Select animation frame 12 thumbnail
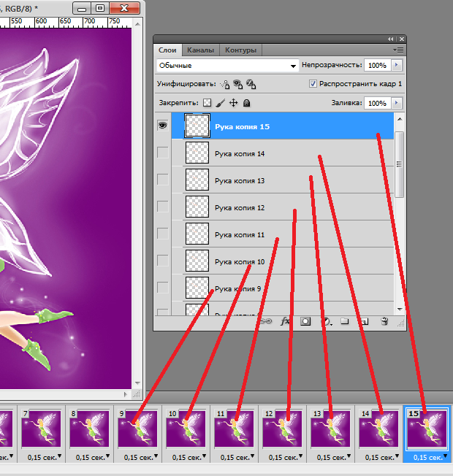Image resolution: width=453 pixels, height=476 pixels. 282,429
